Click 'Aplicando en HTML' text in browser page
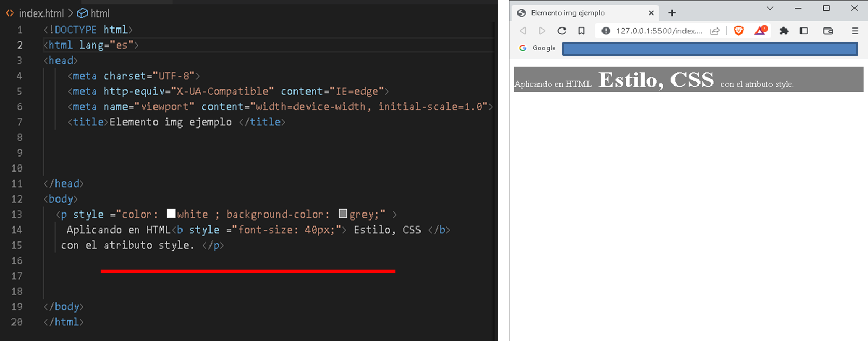The width and height of the screenshot is (868, 341). coord(553,84)
